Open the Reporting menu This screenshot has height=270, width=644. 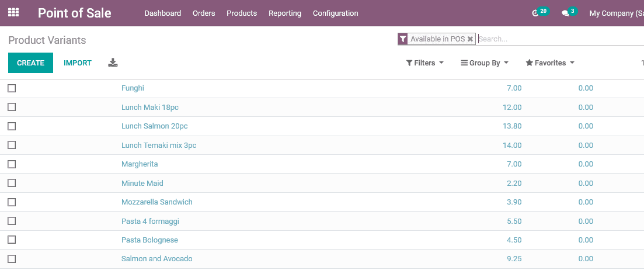tap(285, 13)
